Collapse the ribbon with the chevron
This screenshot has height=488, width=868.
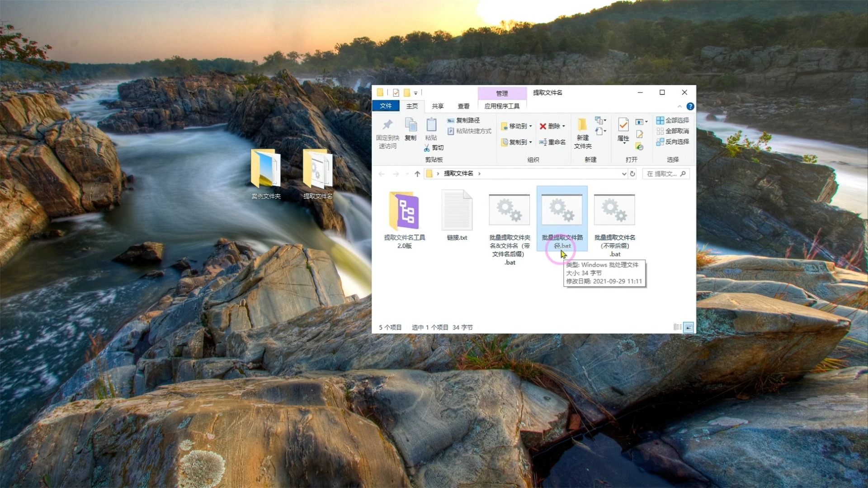click(x=679, y=107)
